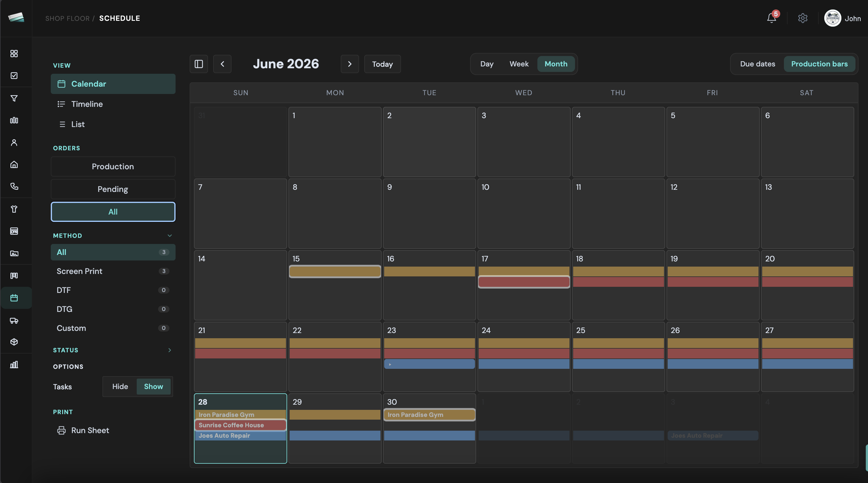Click Shop Floor breadcrumb link
This screenshot has height=483, width=868.
(67, 18)
